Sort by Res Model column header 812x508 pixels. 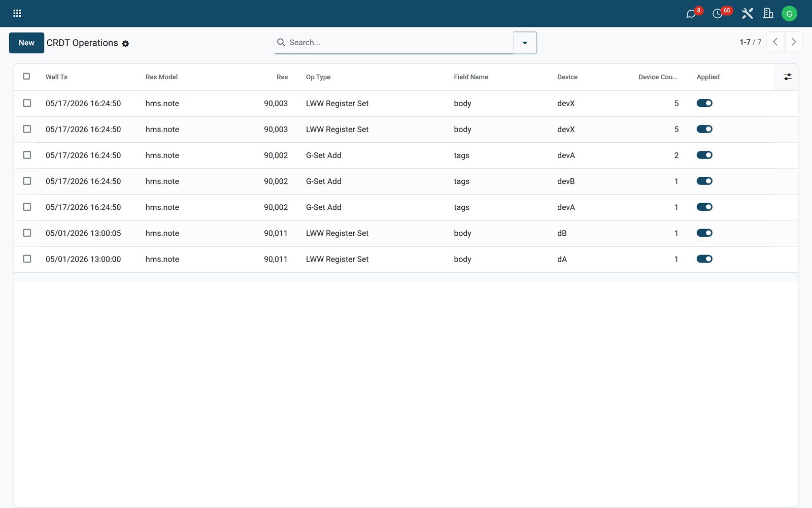pos(161,77)
